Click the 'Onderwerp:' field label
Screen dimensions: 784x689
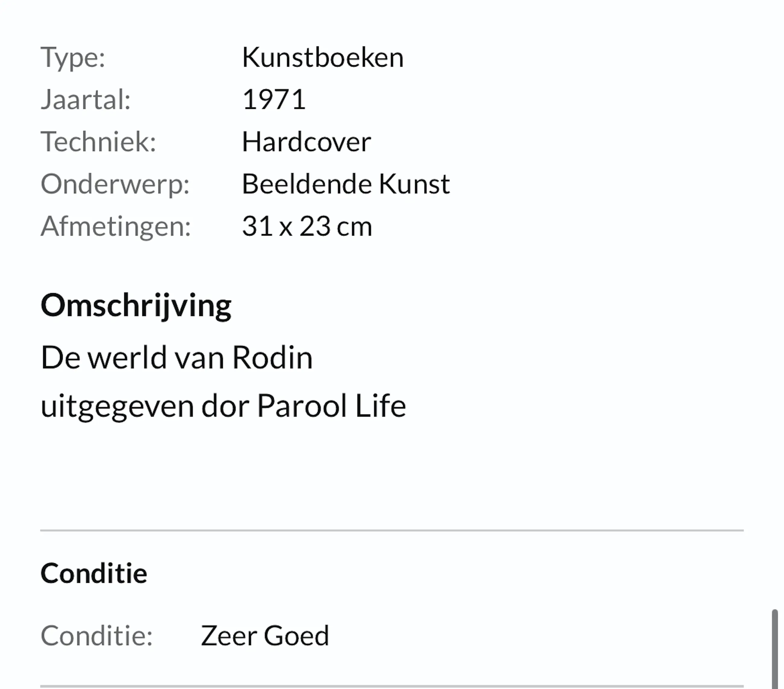tap(115, 184)
